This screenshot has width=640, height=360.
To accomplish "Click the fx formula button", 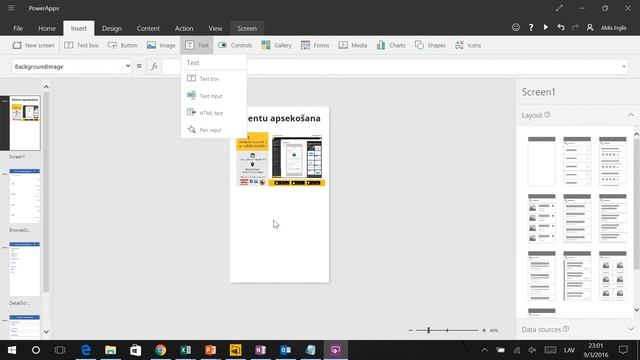I will coord(154,66).
